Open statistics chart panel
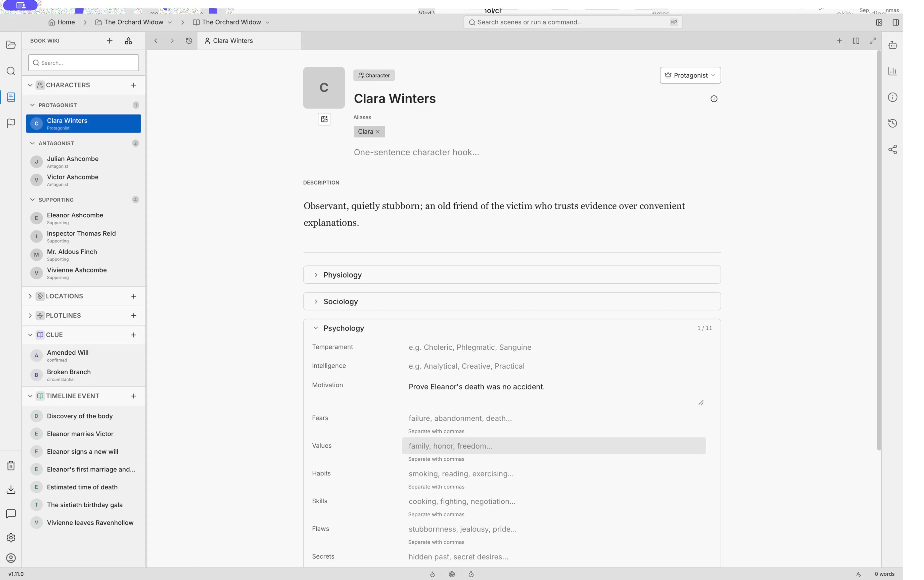 point(892,71)
